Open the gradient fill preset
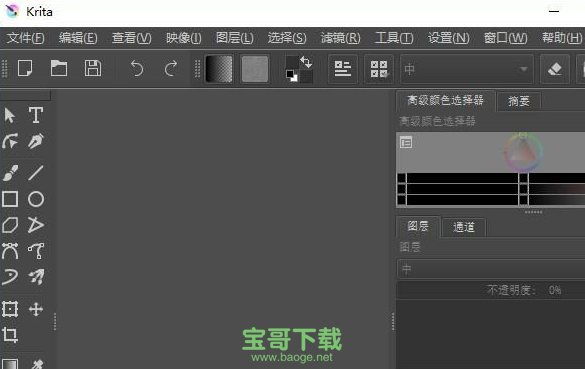This screenshot has height=369, width=585. point(219,69)
